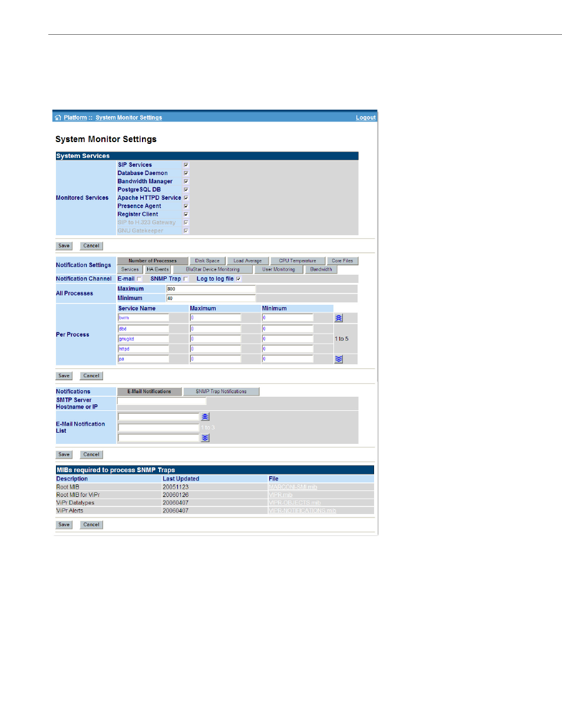Select the Services notification tab
The image size is (562, 728).
[x=130, y=269]
